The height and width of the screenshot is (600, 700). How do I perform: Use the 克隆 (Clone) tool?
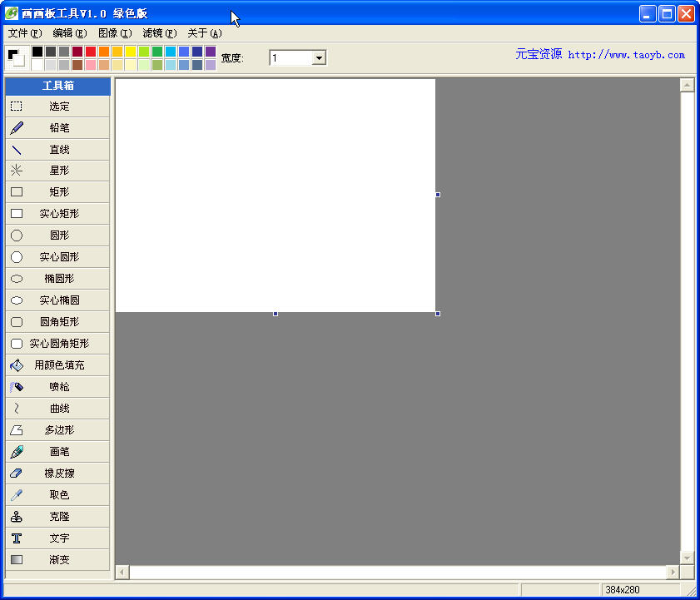(57, 516)
